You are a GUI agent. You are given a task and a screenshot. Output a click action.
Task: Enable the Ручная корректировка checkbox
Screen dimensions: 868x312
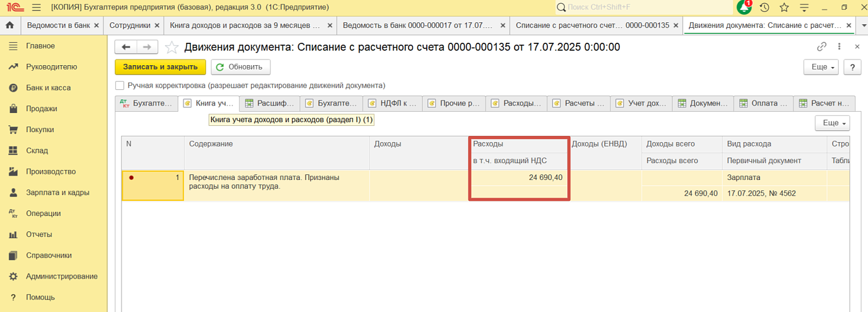tap(120, 86)
